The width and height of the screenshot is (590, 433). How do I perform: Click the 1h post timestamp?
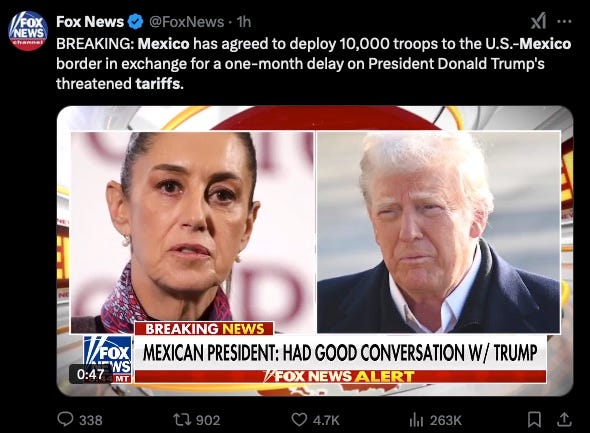(x=244, y=22)
